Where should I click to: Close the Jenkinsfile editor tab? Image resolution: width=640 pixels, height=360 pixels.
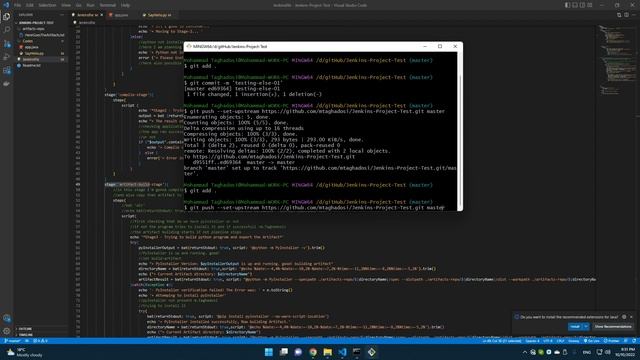(102, 15)
